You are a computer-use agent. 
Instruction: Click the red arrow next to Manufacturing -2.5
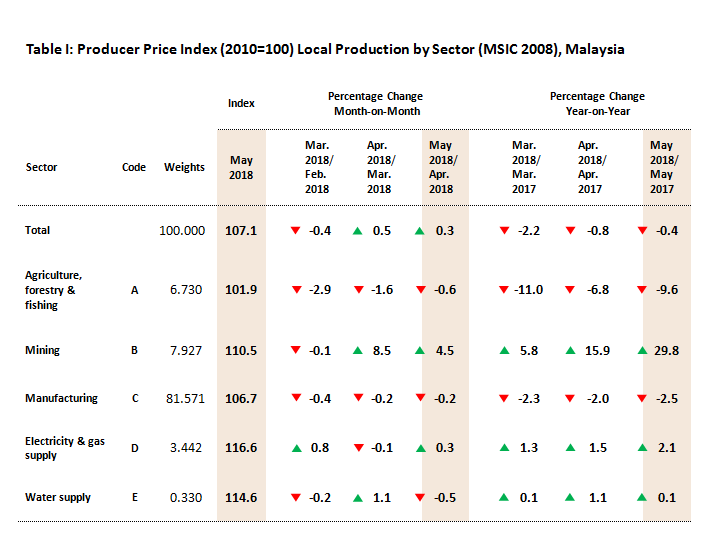click(641, 399)
